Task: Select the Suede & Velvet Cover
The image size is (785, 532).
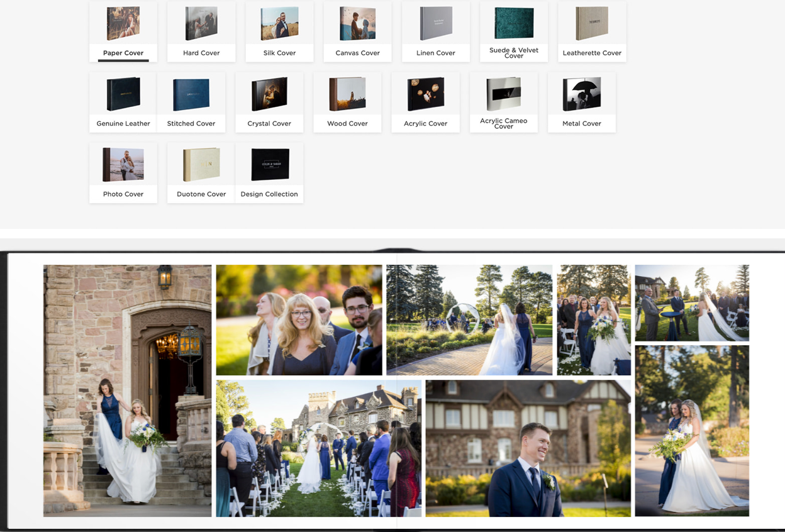Action: point(514,31)
